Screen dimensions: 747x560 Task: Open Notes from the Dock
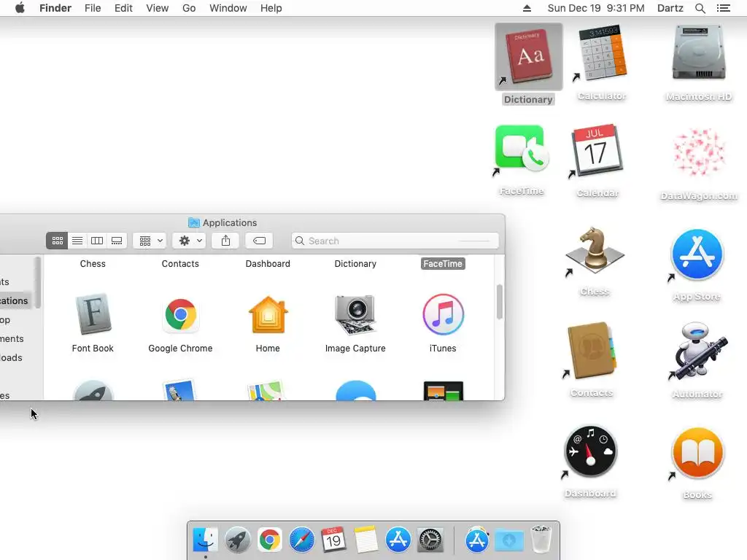(366, 540)
